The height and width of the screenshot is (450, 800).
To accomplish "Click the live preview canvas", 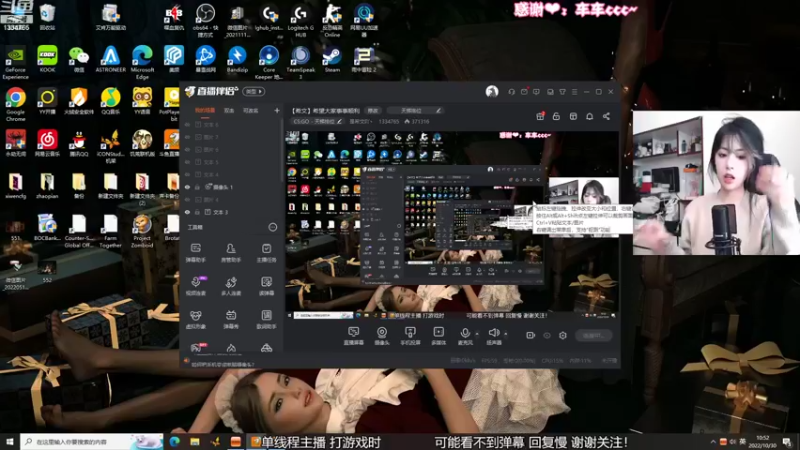I will (x=452, y=225).
